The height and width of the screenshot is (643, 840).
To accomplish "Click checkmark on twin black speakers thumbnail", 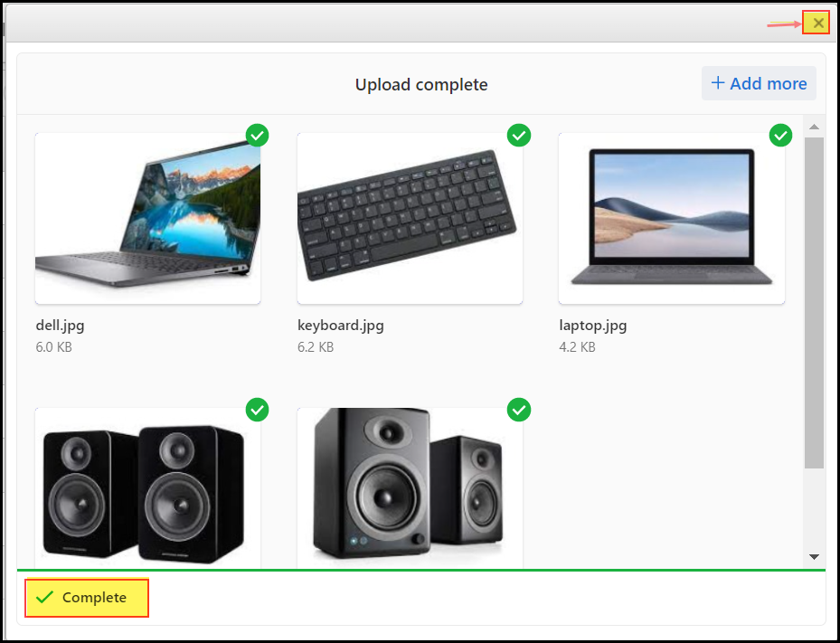I will pos(257,410).
